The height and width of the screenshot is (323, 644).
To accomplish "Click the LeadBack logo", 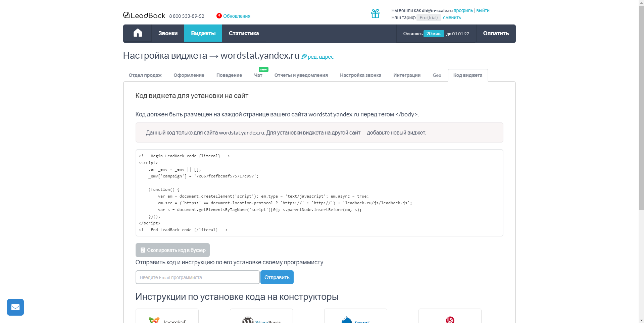I will point(144,15).
